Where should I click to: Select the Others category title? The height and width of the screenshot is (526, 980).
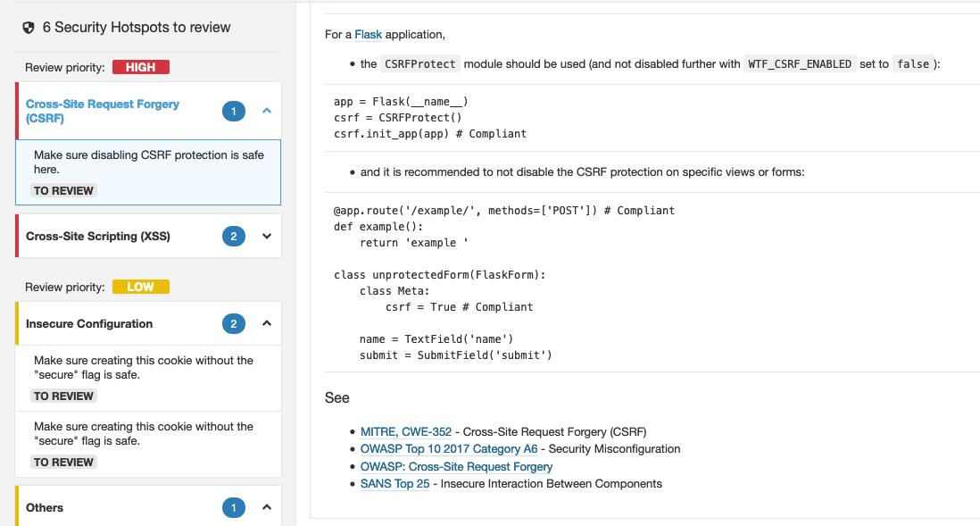click(45, 508)
